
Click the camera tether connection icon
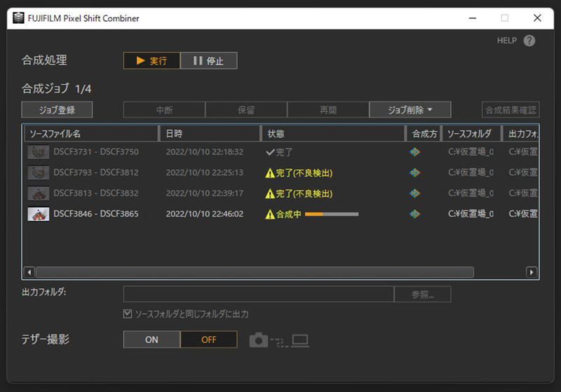coord(259,340)
